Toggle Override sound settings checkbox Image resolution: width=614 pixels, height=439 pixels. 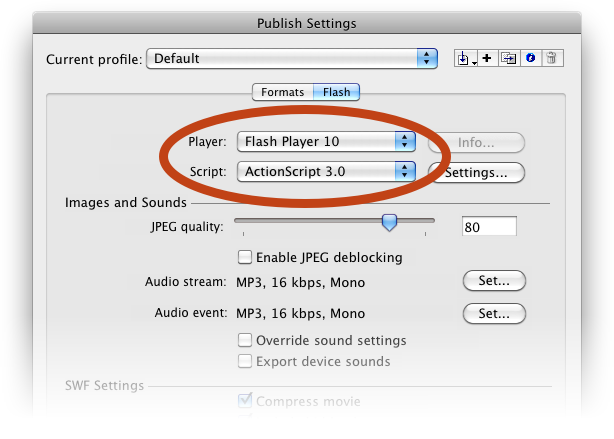pyautogui.click(x=245, y=340)
